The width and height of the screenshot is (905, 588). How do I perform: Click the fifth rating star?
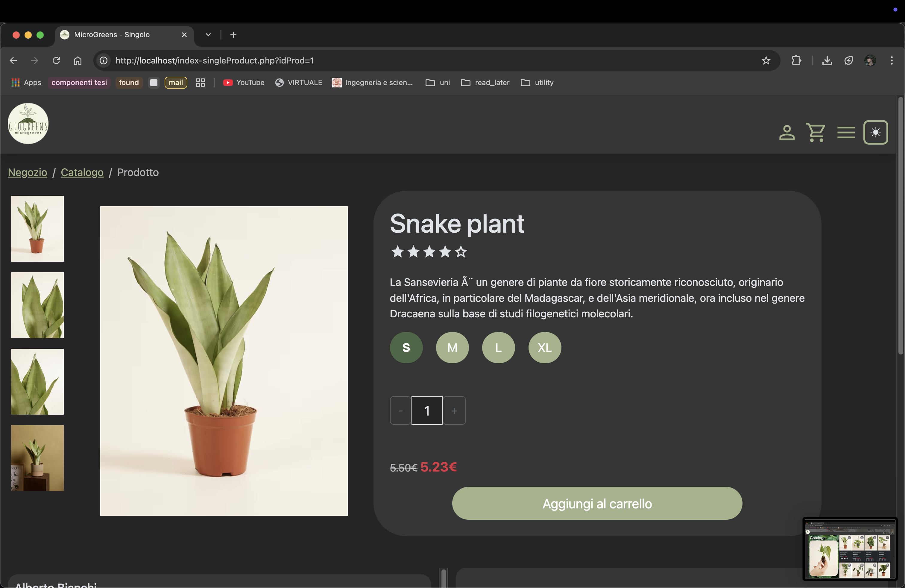461,251
